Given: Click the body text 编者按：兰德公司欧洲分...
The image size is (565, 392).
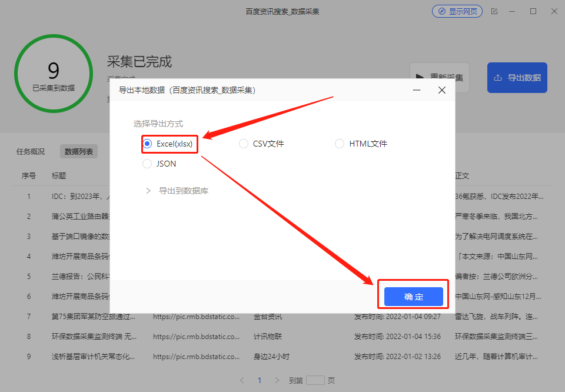Looking at the screenshot, I should (x=497, y=277).
